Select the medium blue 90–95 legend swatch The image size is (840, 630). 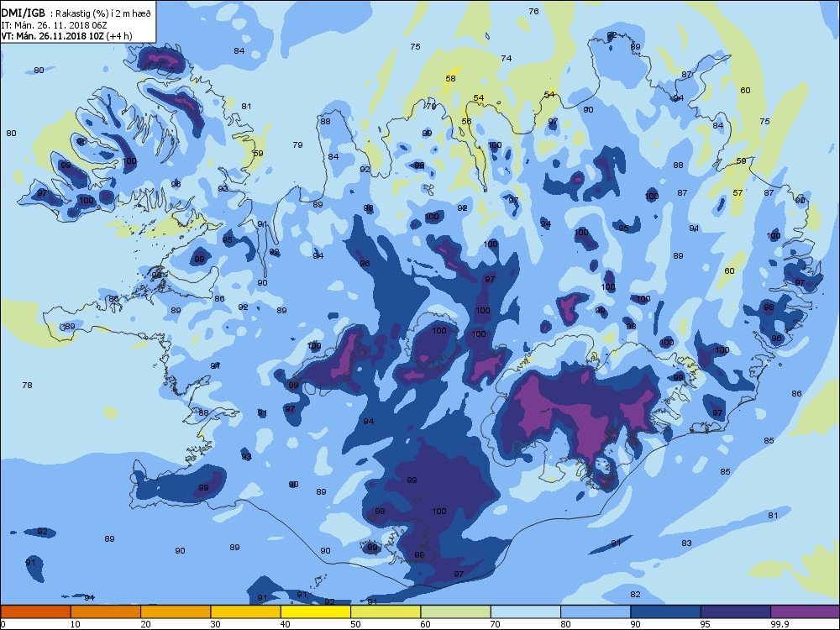pos(666,612)
